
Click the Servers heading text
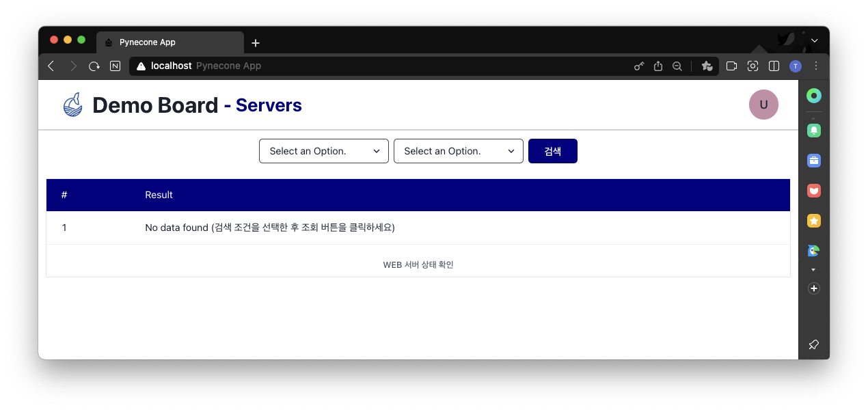[x=269, y=105]
